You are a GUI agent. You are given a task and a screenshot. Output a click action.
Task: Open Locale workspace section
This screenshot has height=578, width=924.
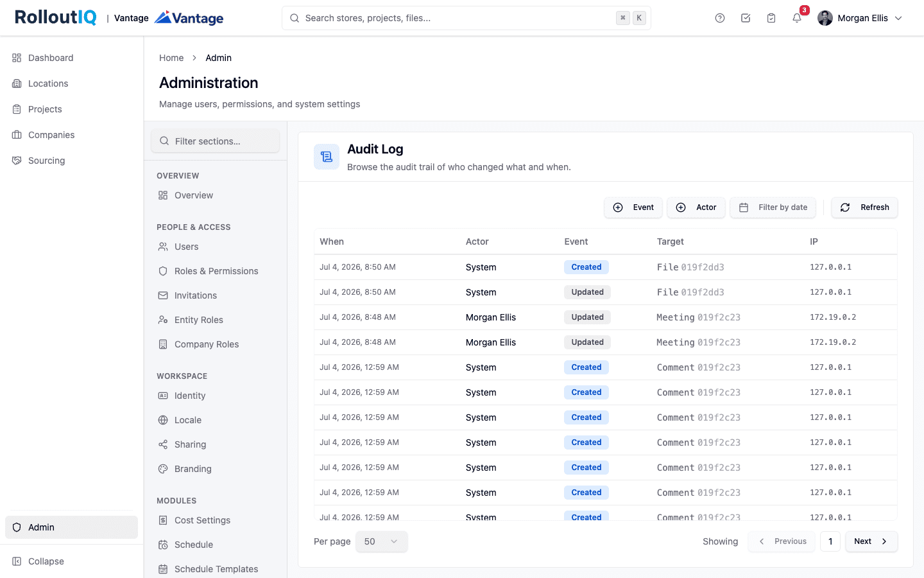click(216, 420)
